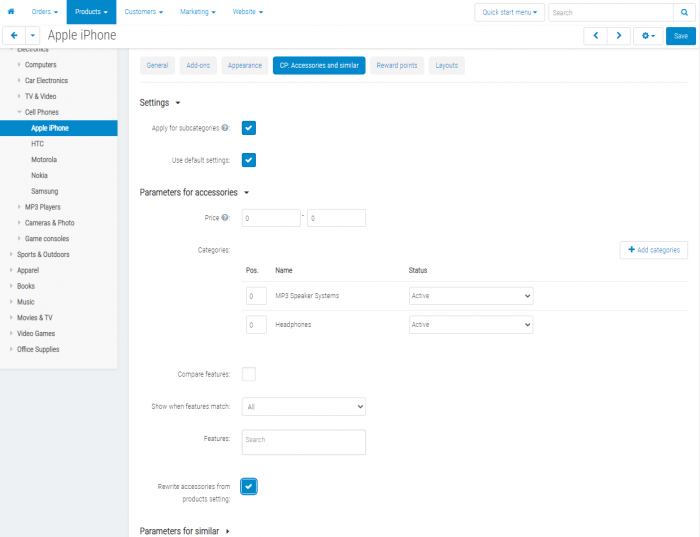700x537 pixels.
Task: Toggle Apply for subcategories checkbox
Action: click(x=249, y=128)
